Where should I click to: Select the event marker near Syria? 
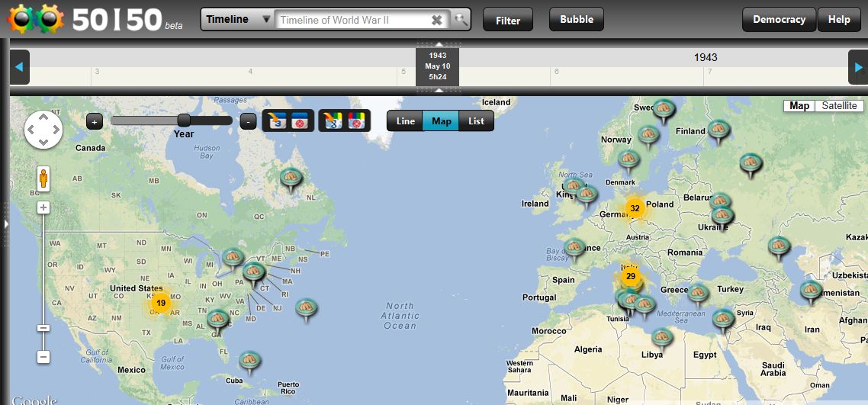[723, 318]
